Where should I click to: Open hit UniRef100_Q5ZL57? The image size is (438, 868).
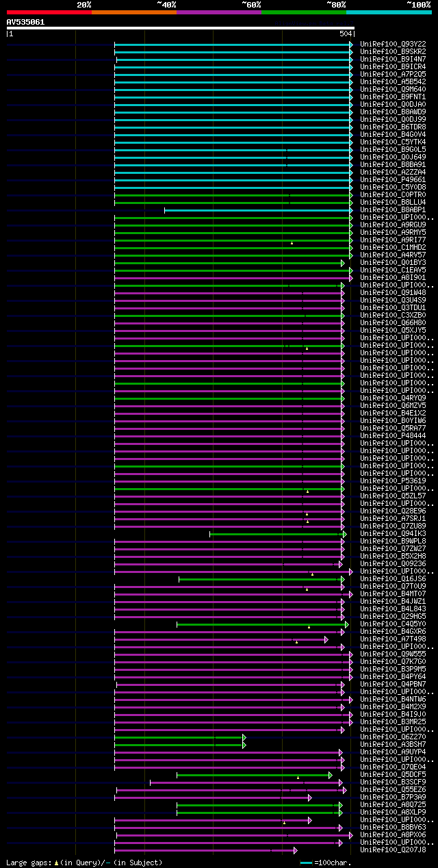[x=393, y=496]
